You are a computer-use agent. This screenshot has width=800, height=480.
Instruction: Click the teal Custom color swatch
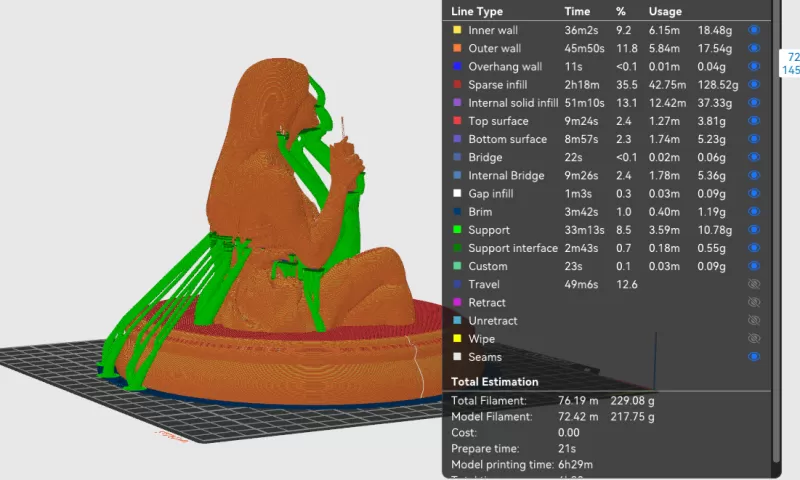point(457,266)
